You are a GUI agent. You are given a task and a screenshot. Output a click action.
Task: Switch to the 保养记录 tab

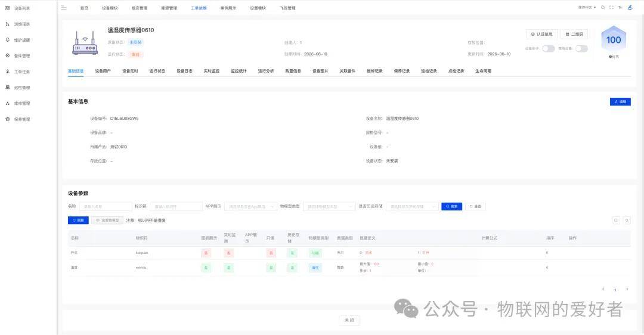tap(402, 71)
